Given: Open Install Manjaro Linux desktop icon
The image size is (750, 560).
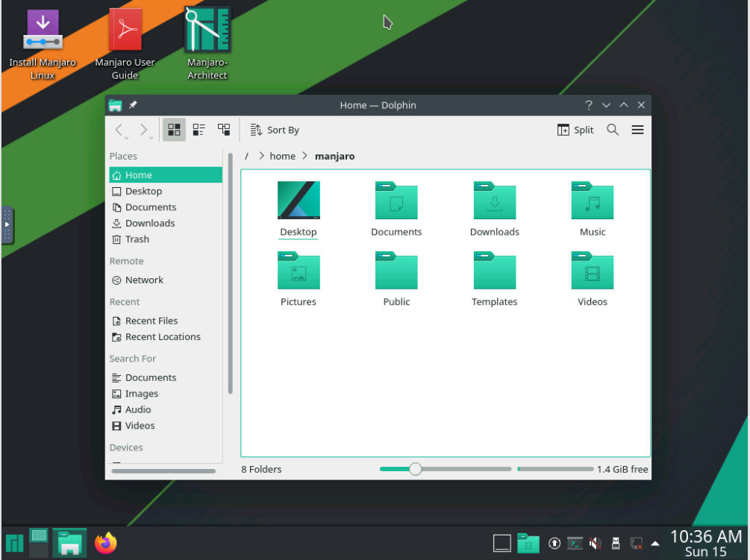Looking at the screenshot, I should pos(43,45).
